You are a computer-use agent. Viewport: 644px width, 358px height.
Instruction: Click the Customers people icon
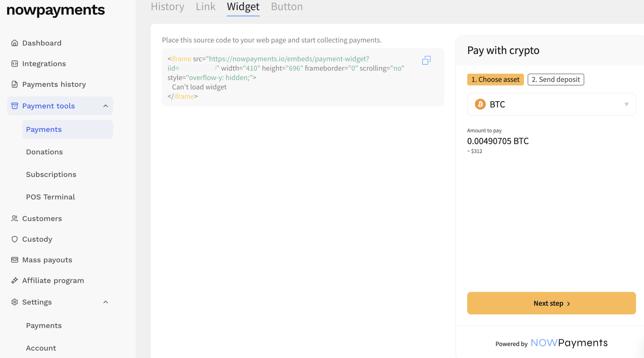pyautogui.click(x=14, y=218)
